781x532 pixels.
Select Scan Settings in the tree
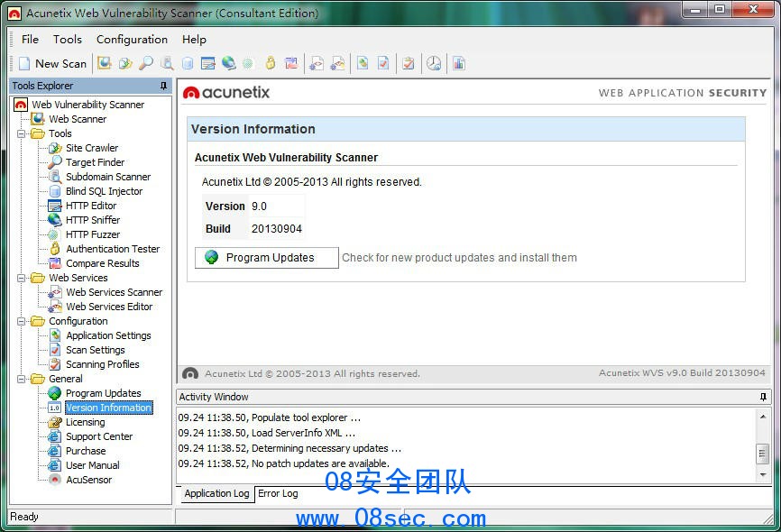(x=95, y=350)
